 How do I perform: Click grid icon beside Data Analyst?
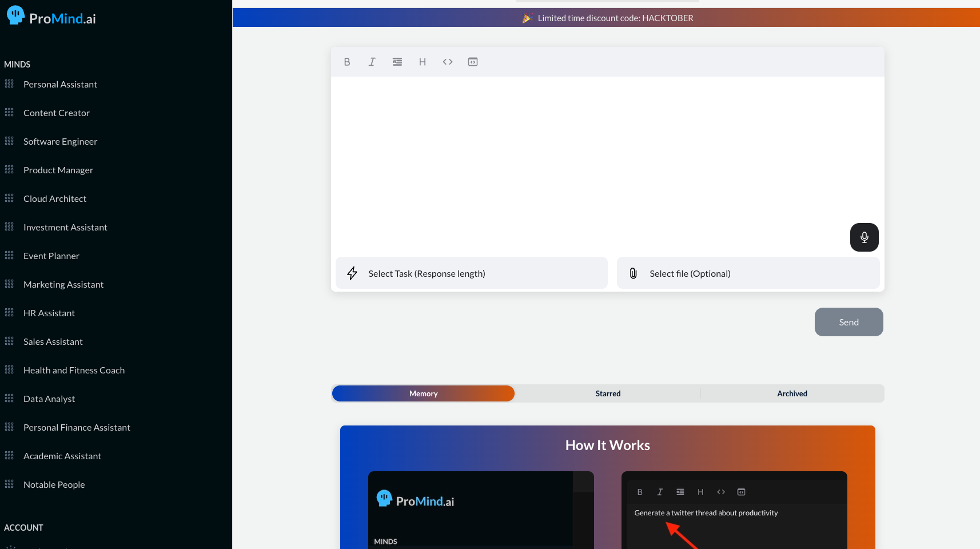coord(9,399)
